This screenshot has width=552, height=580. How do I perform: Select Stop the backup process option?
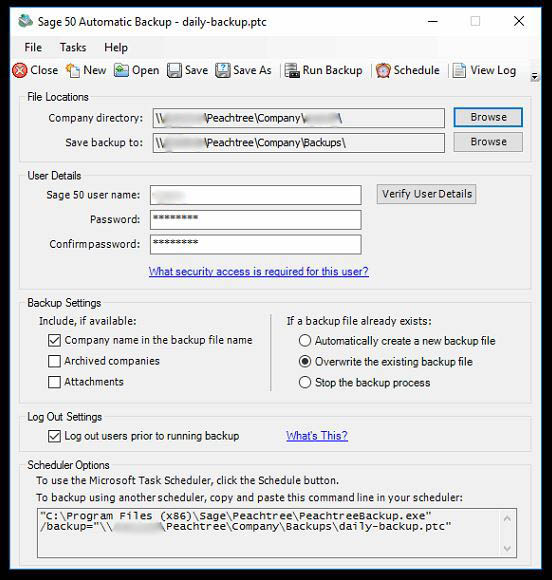305,382
